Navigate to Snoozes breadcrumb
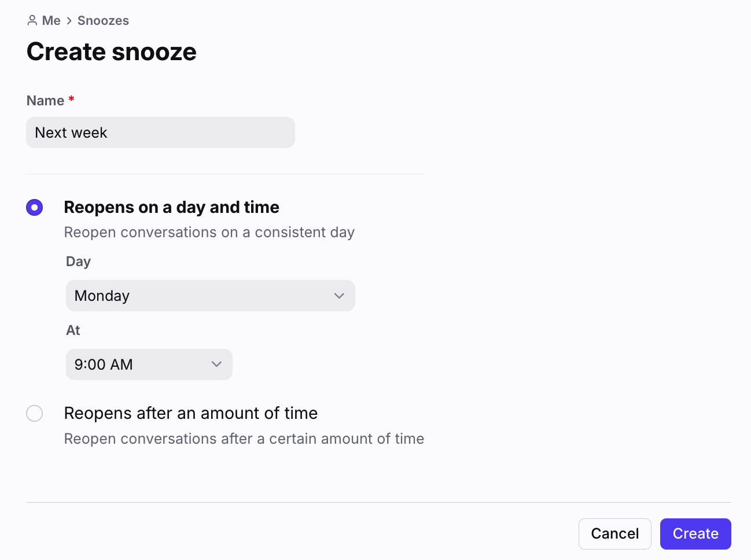 tap(103, 21)
